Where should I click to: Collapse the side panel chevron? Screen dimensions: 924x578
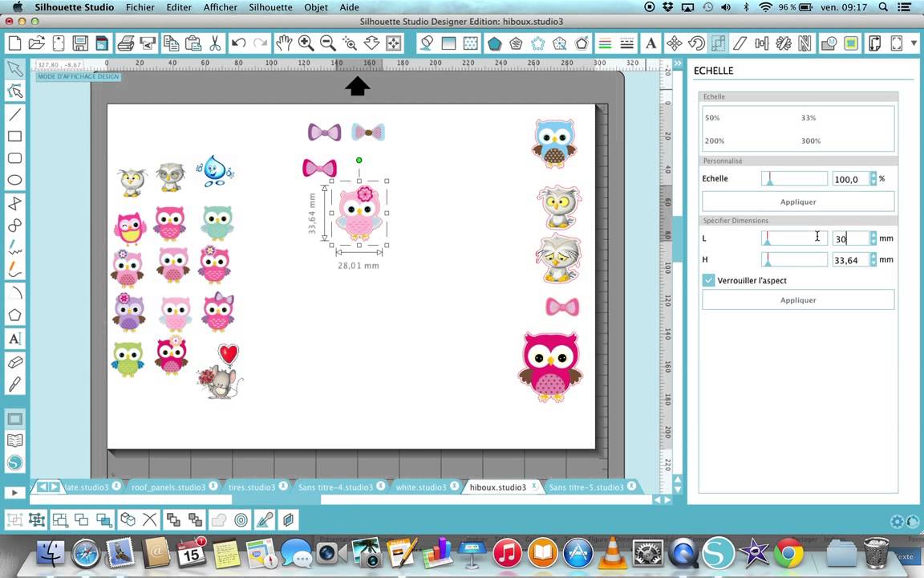tap(678, 63)
